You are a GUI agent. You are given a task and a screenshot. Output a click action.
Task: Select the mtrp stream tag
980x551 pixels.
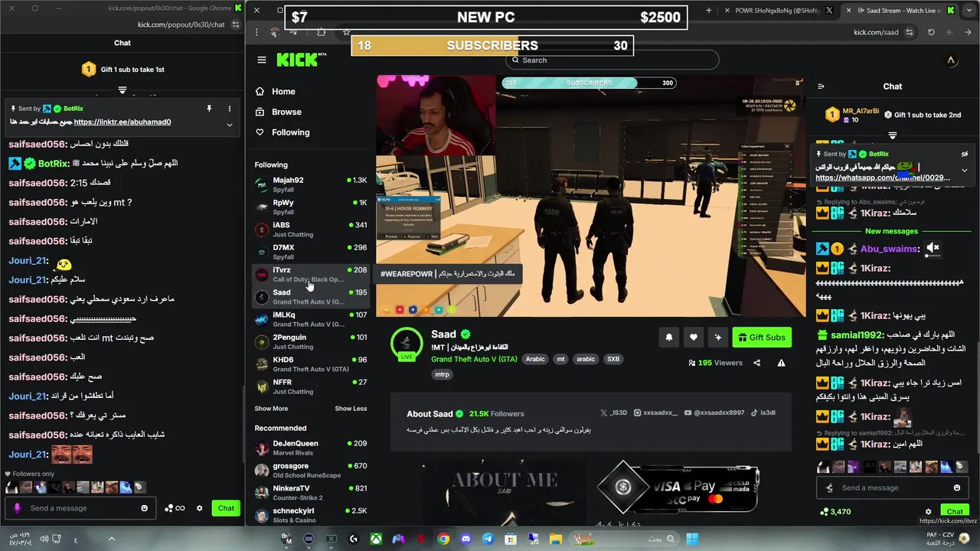442,374
